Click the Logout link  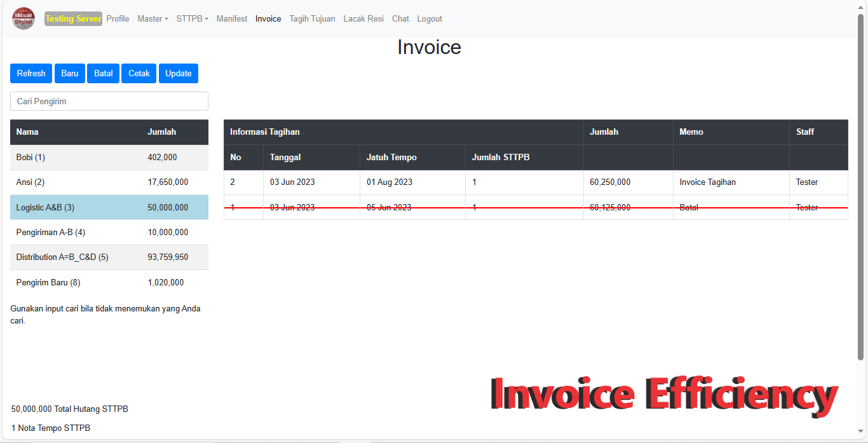pyautogui.click(x=430, y=19)
